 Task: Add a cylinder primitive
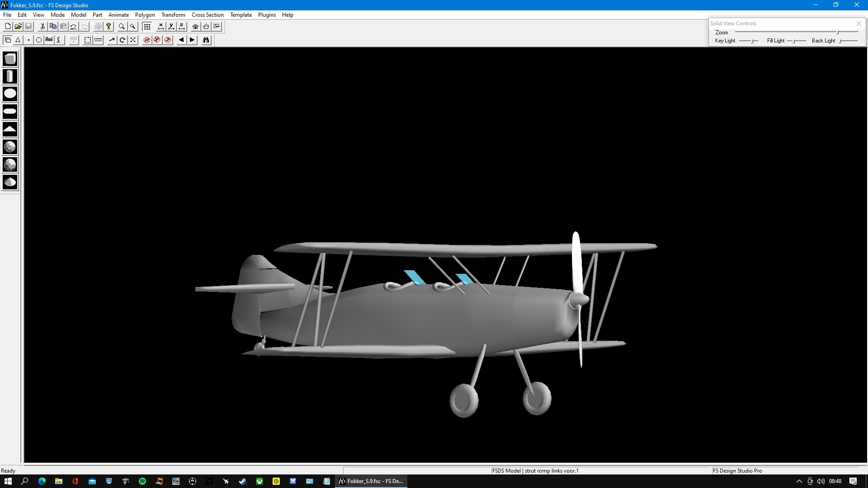tap(10, 76)
